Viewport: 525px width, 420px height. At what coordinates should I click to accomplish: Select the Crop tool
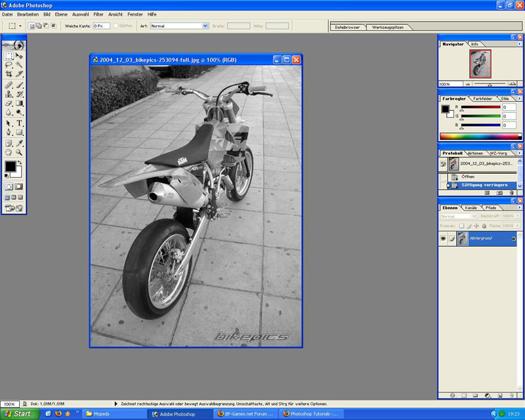[x=9, y=75]
